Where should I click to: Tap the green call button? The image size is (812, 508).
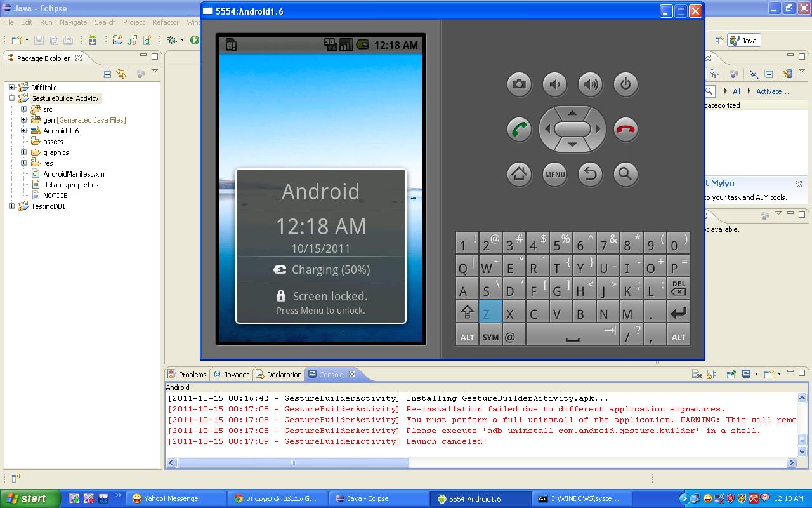(x=519, y=130)
